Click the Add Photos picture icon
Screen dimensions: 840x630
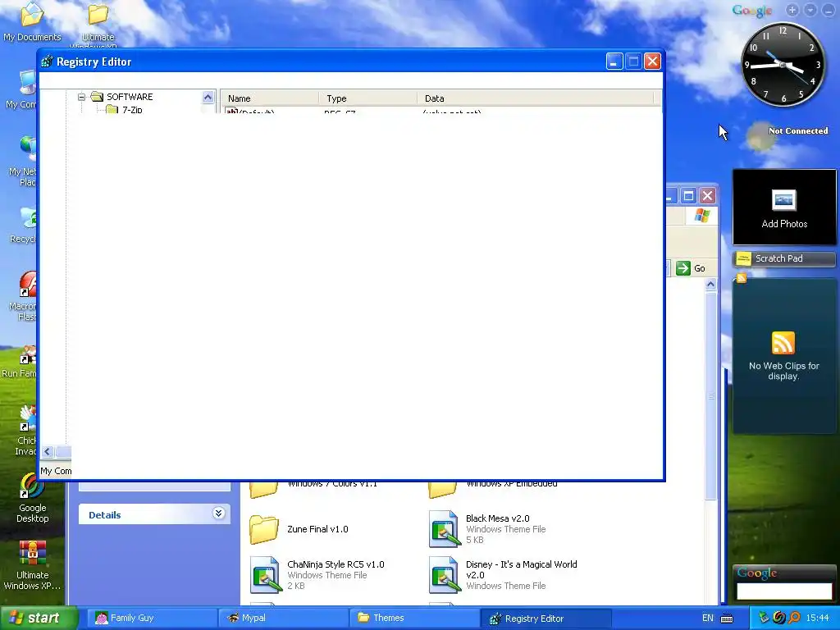[784, 200]
